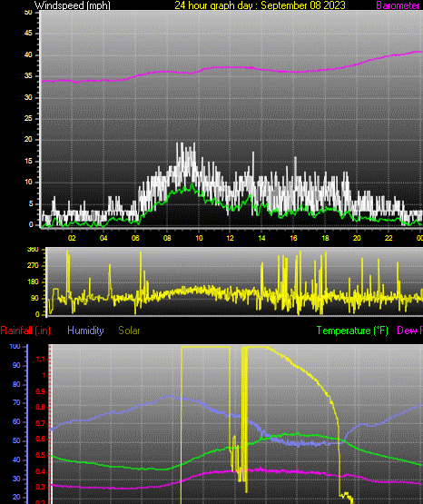
Task: Click the 100 value on humidity axis
Action: point(15,346)
